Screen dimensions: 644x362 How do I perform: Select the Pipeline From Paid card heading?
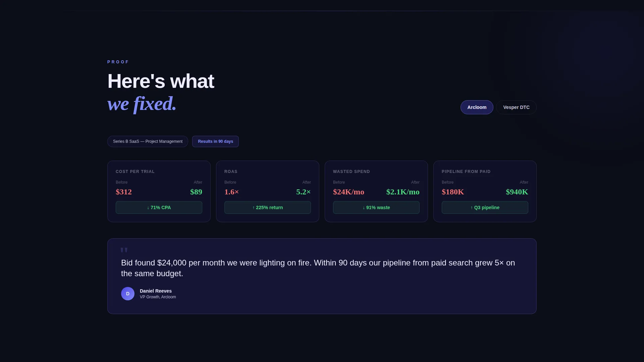coord(466,172)
